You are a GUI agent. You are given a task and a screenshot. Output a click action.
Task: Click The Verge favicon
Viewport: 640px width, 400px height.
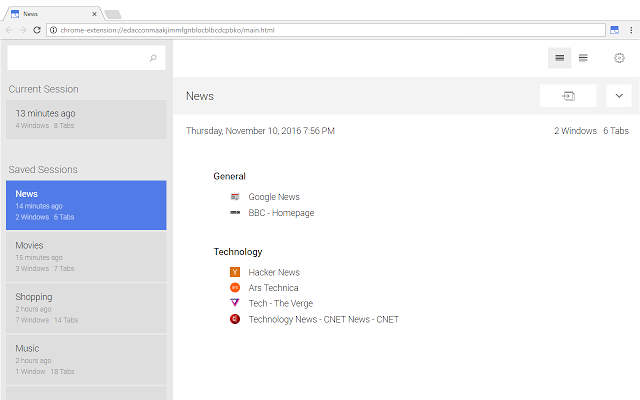click(x=235, y=303)
